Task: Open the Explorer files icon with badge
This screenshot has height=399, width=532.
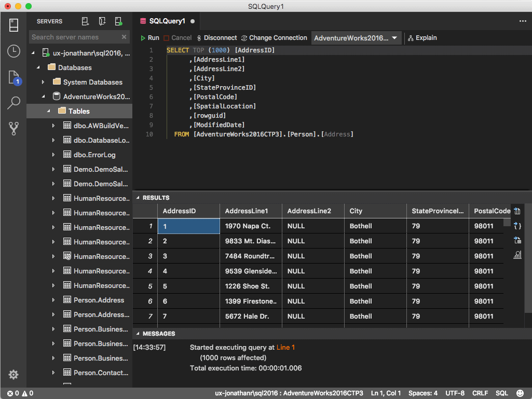Action: pos(14,78)
